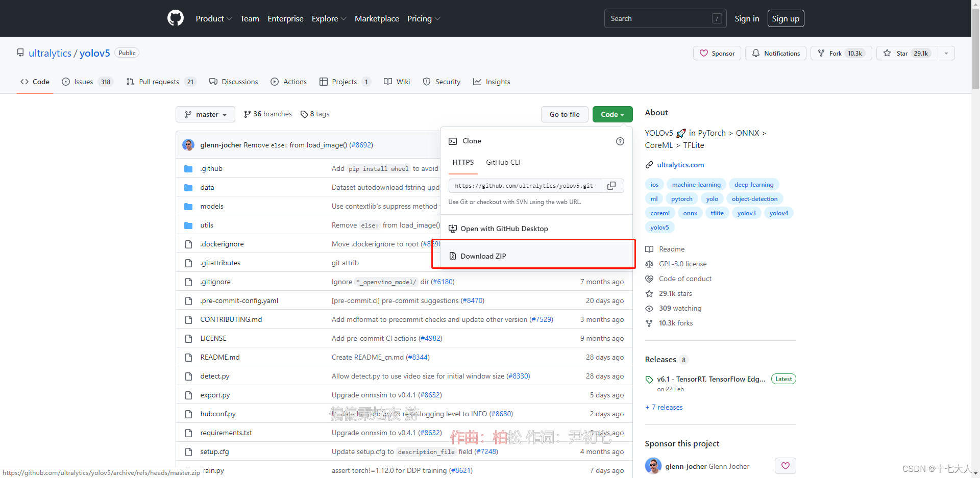Image resolution: width=980 pixels, height=478 pixels.
Task: Click the Notifications button
Action: [x=776, y=53]
